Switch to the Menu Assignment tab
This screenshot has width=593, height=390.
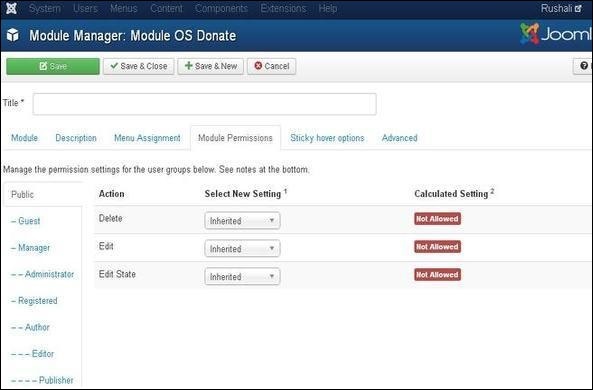147,138
